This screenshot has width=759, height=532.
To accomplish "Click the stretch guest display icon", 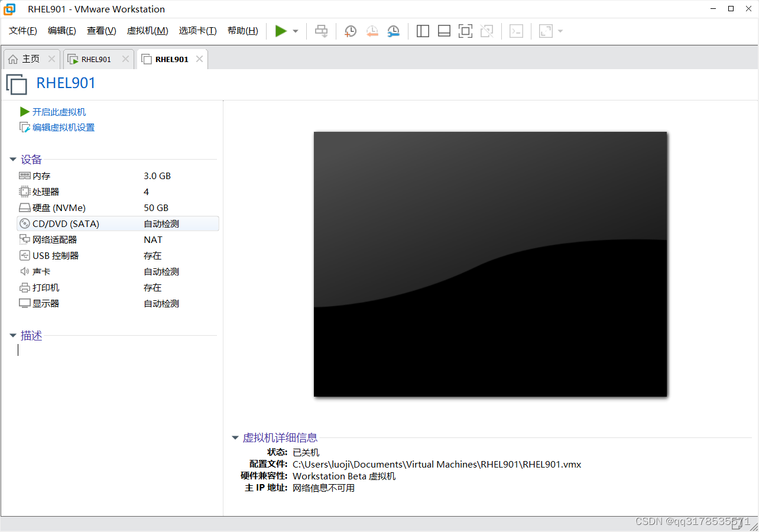I will 546,31.
